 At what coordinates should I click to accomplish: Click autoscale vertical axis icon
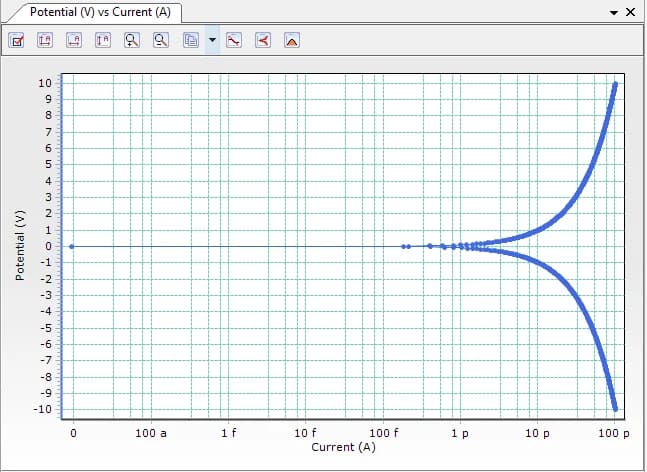(103, 40)
